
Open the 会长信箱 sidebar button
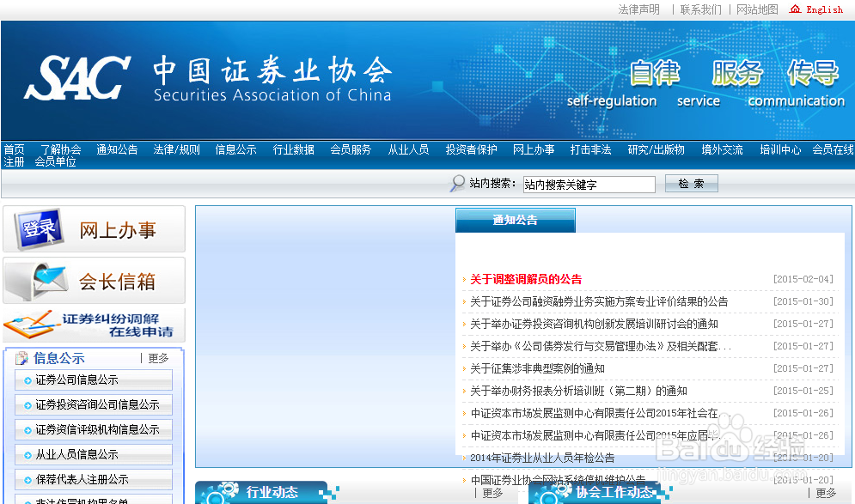click(x=95, y=281)
